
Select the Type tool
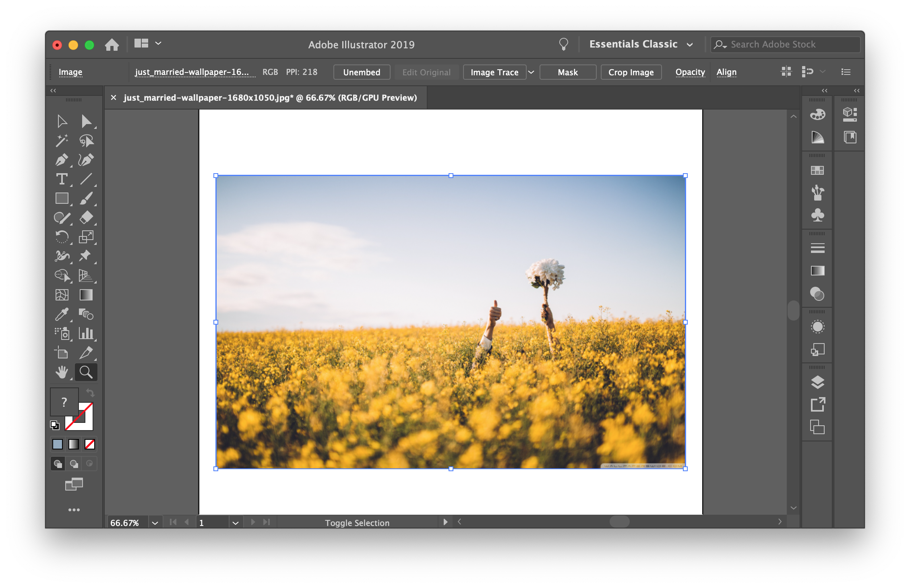pyautogui.click(x=61, y=179)
